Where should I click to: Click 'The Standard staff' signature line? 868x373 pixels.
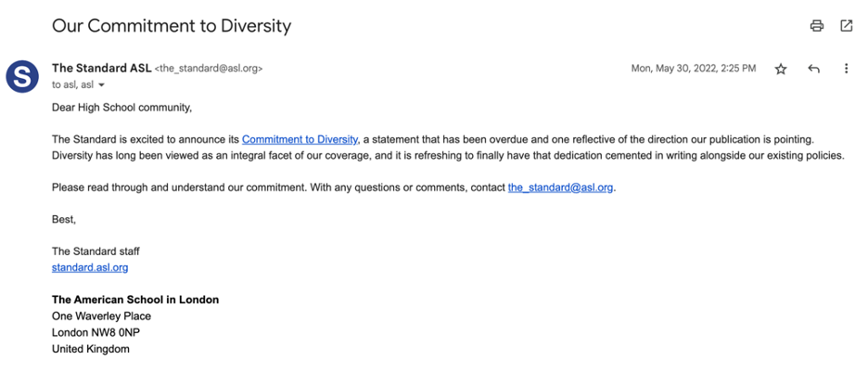[96, 251]
